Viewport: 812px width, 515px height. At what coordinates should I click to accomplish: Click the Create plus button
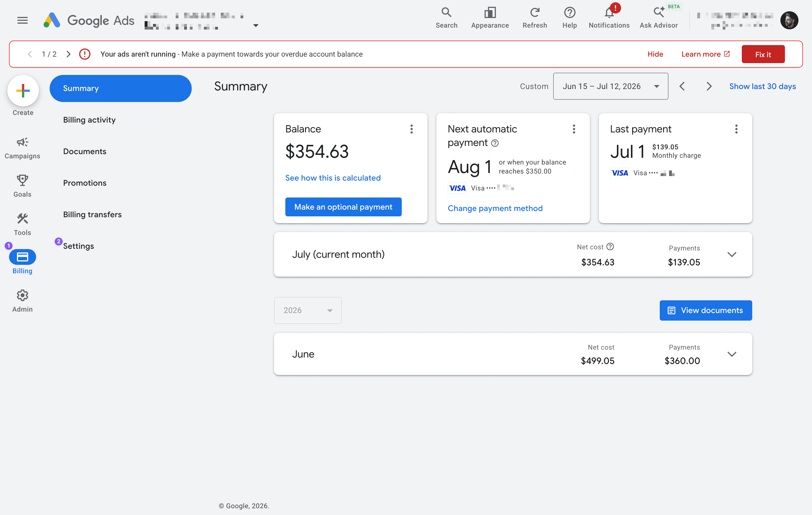tap(23, 91)
